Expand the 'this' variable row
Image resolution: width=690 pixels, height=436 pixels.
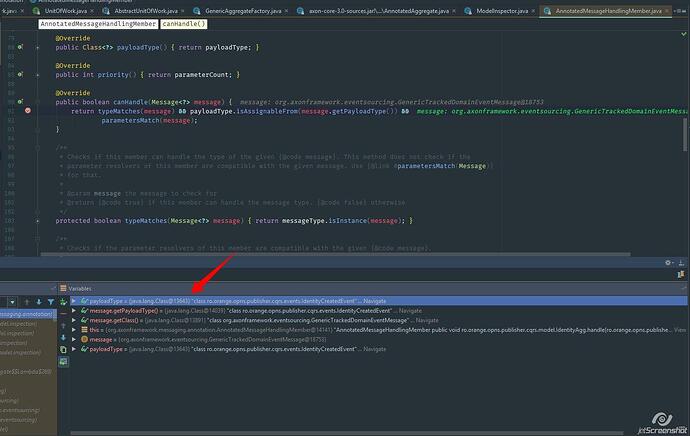click(x=74, y=330)
